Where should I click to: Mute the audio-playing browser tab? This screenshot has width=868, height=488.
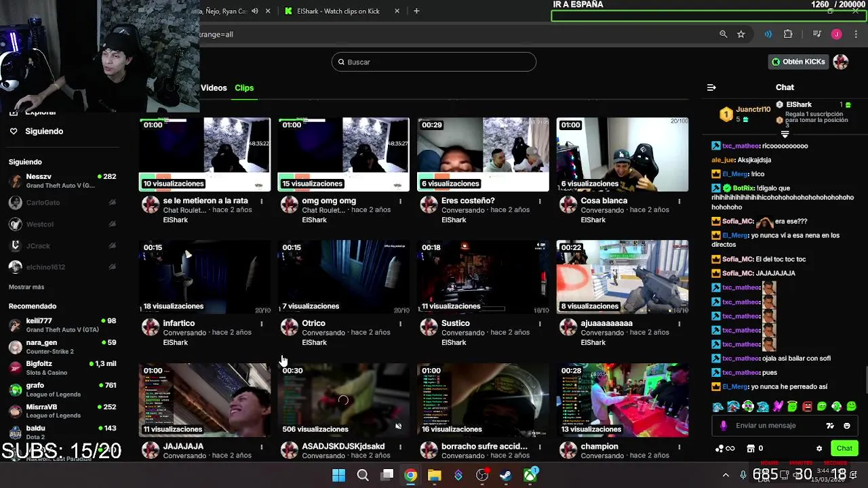tap(254, 11)
